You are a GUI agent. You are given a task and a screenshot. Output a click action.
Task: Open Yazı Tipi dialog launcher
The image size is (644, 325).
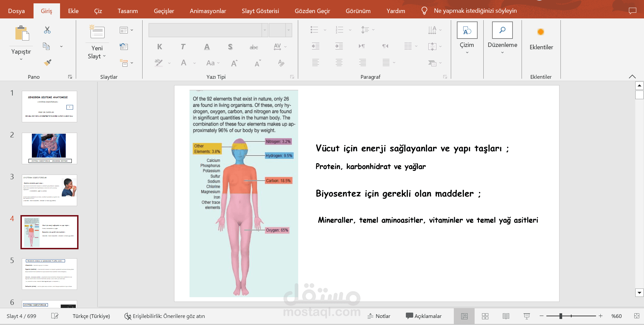(x=292, y=77)
